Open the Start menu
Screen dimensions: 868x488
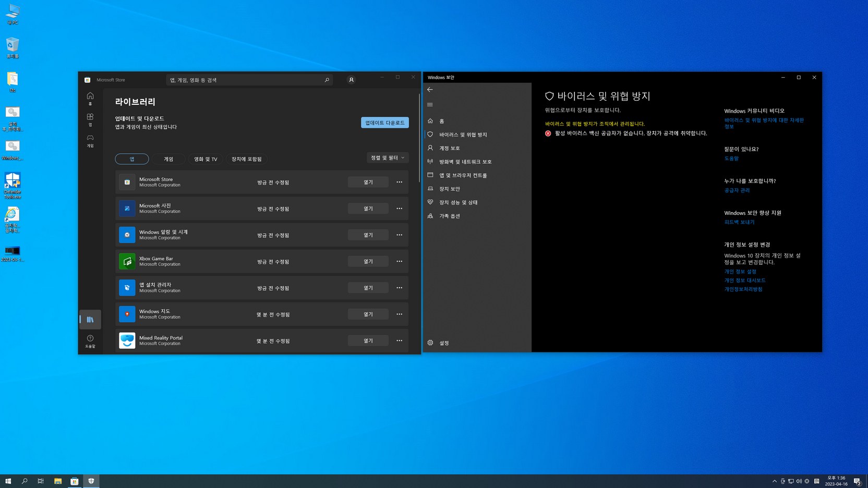(x=8, y=481)
